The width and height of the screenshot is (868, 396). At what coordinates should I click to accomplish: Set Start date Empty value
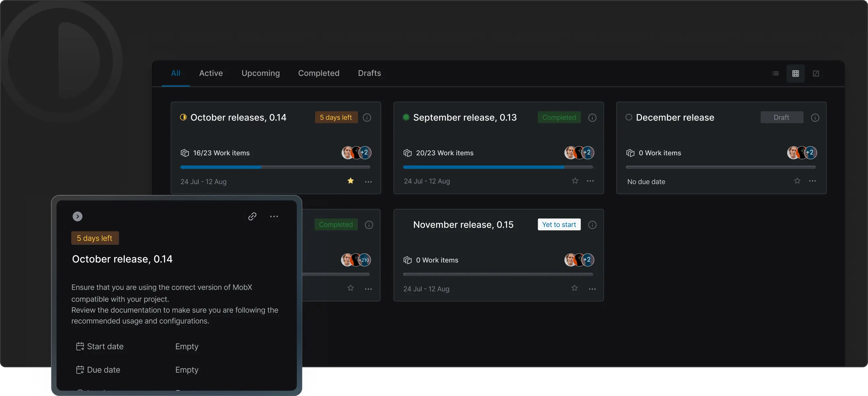coord(187,346)
